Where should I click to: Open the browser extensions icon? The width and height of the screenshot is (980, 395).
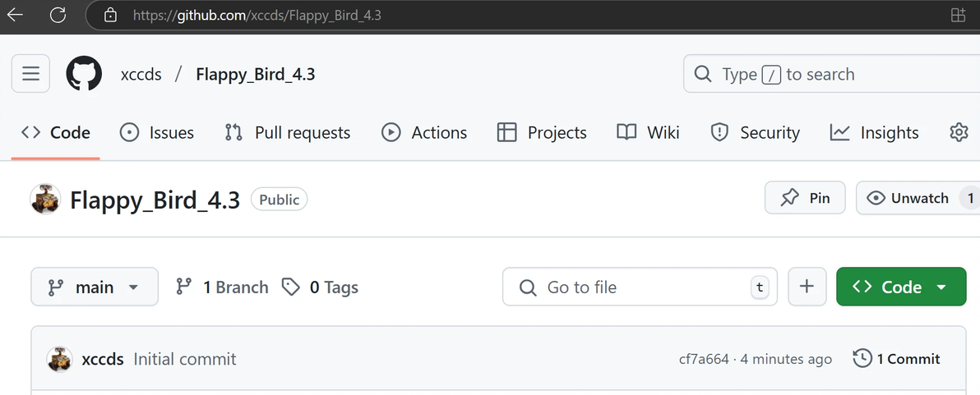point(958,15)
